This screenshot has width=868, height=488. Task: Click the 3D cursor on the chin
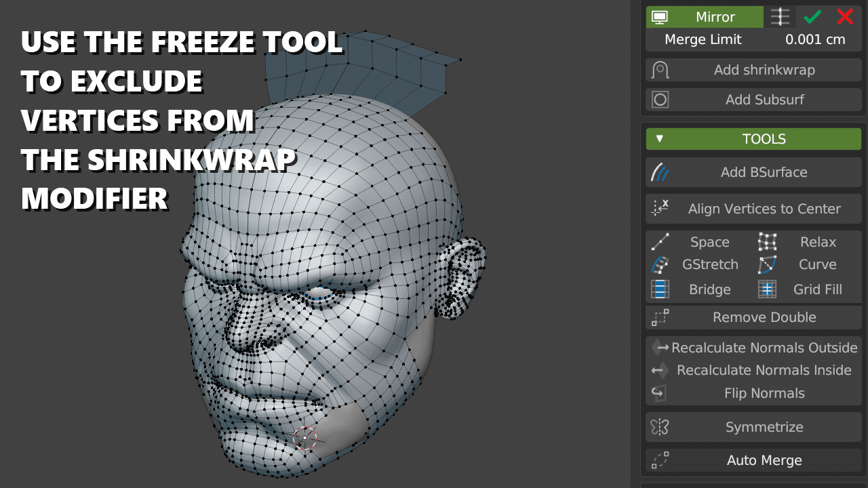[x=304, y=438]
